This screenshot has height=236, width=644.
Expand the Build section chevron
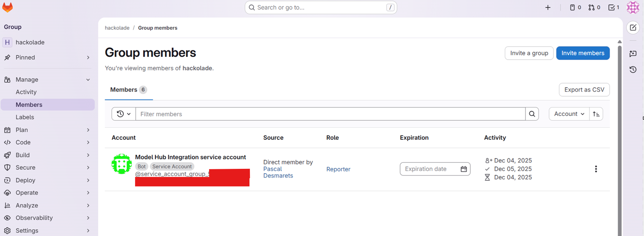click(88, 155)
